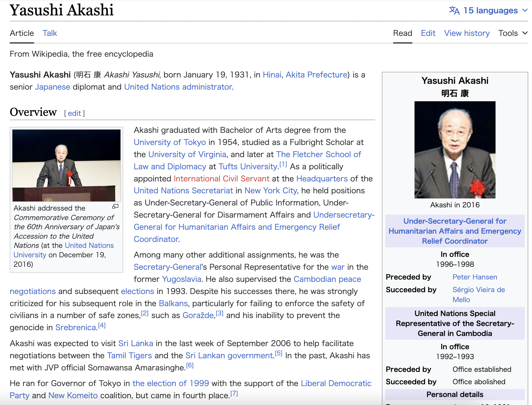This screenshot has width=532, height=405.
Task: Follow the New York City link
Action: [271, 191]
